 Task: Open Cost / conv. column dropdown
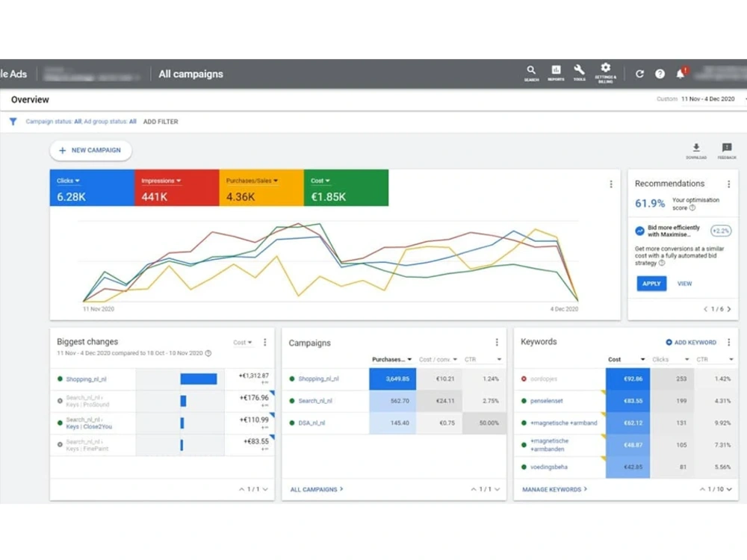438,360
